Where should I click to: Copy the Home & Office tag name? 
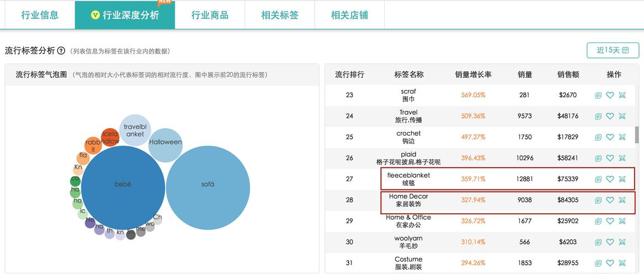[598, 221]
